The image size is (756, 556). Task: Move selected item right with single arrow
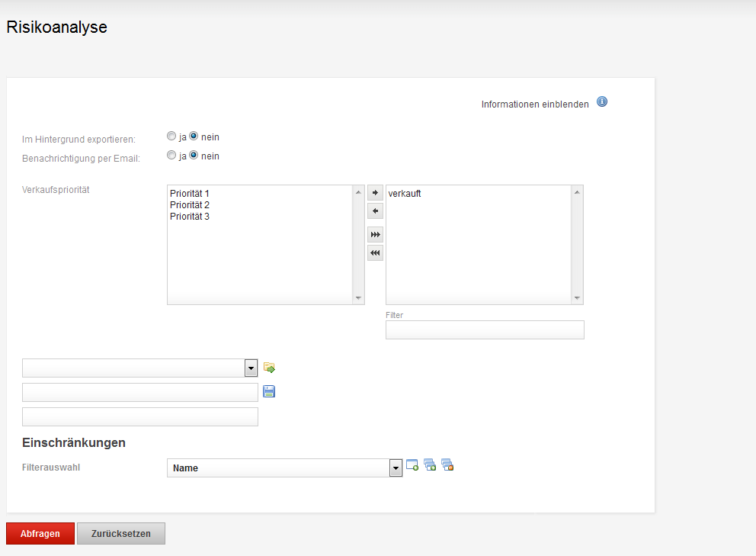(375, 192)
